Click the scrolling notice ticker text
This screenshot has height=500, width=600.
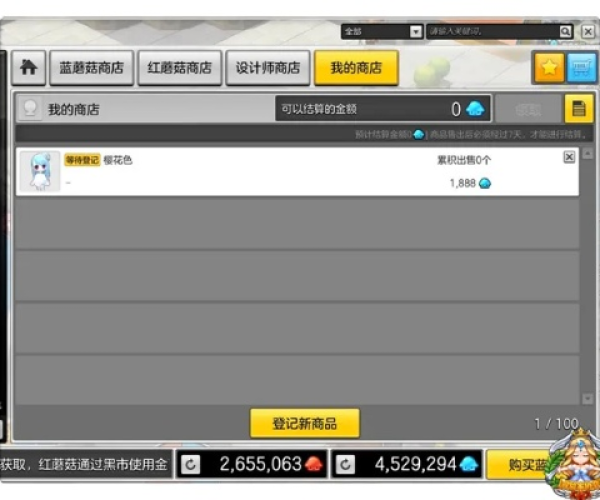pos(84,464)
